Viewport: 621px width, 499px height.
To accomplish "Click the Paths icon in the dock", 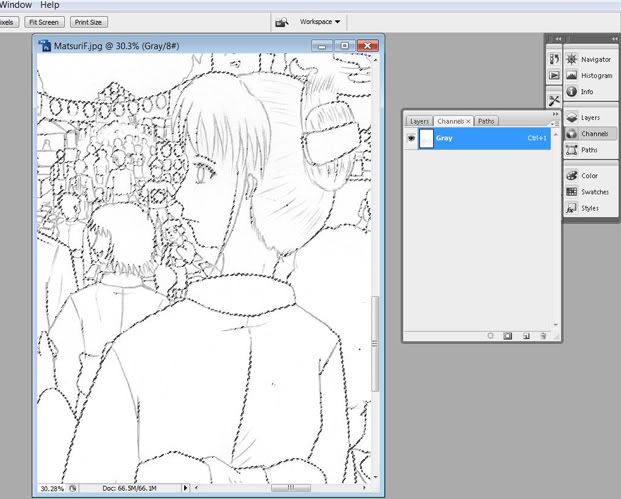I will click(571, 150).
